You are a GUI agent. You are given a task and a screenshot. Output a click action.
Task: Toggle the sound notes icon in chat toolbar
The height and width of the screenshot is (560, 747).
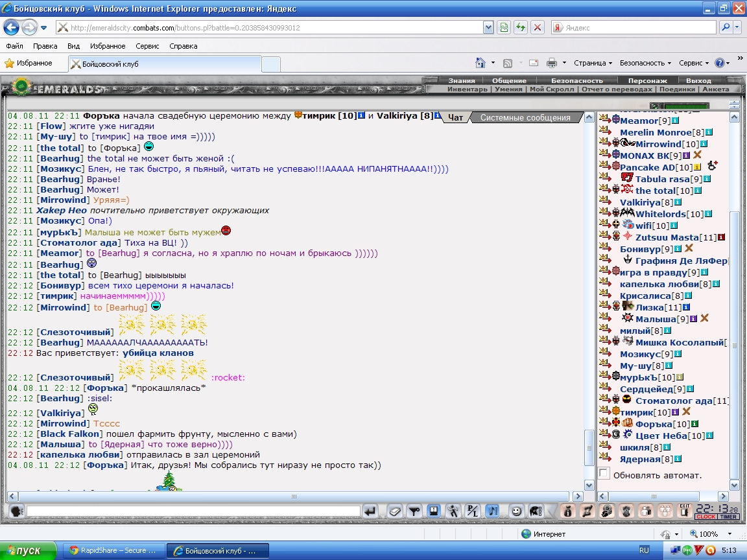coord(492,511)
